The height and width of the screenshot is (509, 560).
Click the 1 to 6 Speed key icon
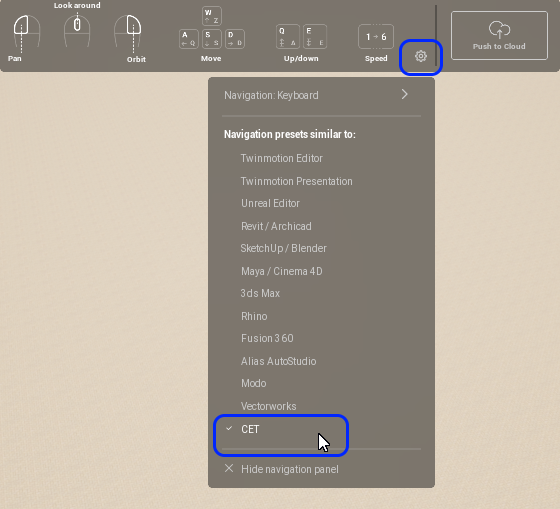376,36
